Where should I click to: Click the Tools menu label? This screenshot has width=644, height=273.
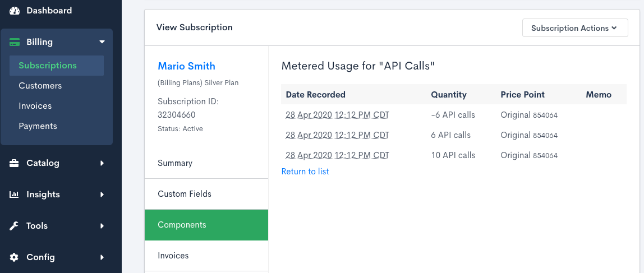(37, 226)
